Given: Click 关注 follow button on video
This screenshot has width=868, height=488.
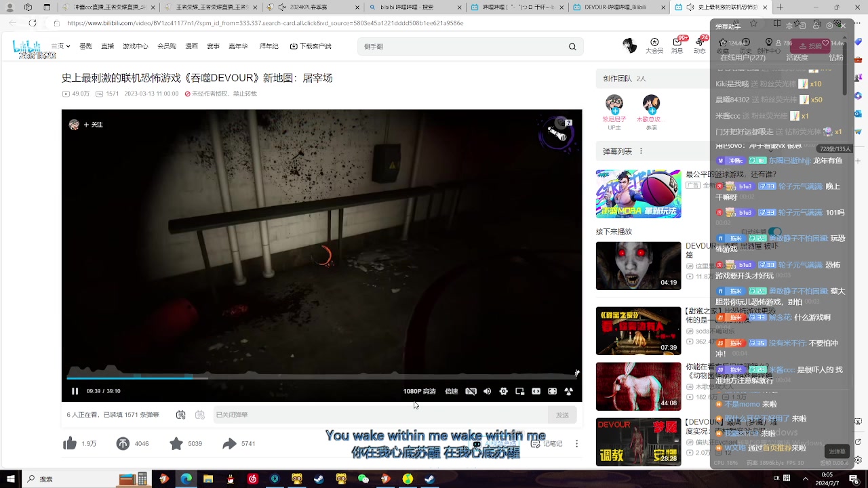Looking at the screenshot, I should [x=94, y=125].
